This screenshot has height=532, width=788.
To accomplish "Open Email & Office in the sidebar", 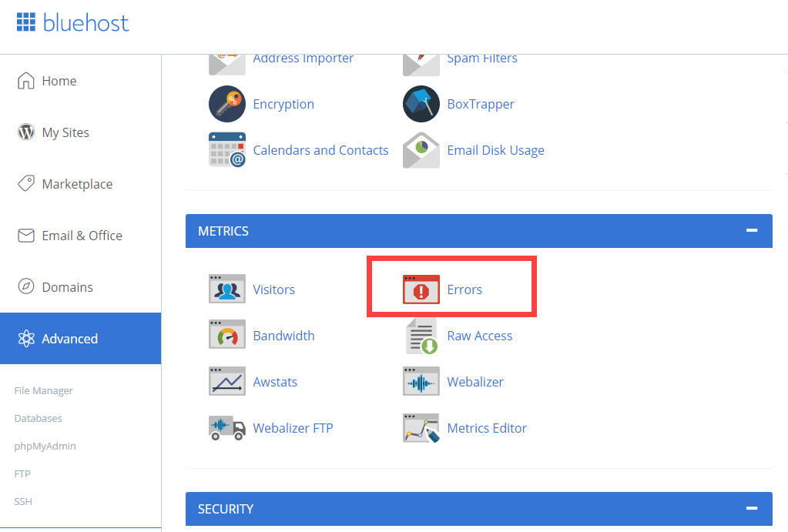I will coord(80,235).
